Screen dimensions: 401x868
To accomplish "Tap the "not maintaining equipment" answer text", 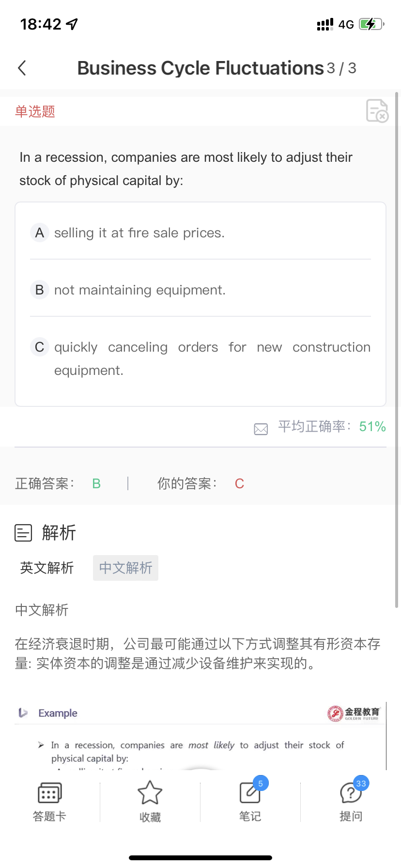I will tap(140, 290).
